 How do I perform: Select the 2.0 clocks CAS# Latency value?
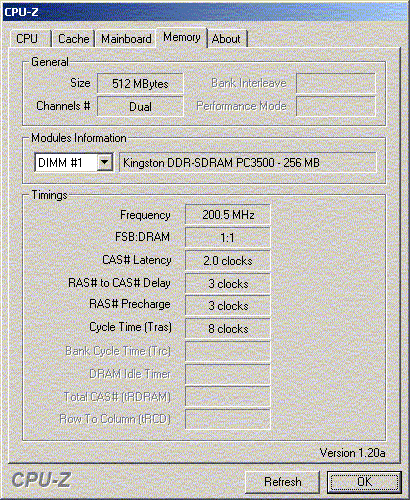(228, 261)
